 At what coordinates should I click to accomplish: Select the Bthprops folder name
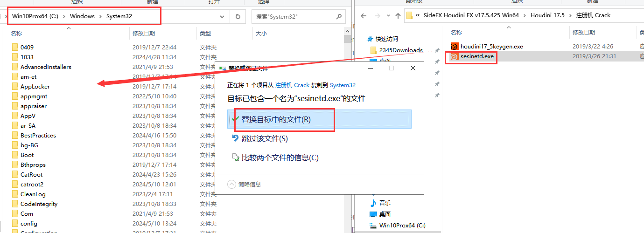click(33, 164)
